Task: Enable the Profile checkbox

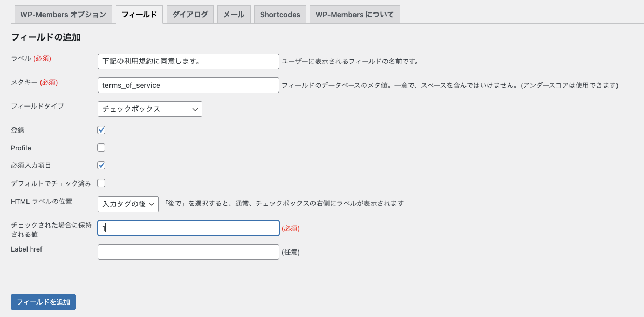Action: pos(102,148)
